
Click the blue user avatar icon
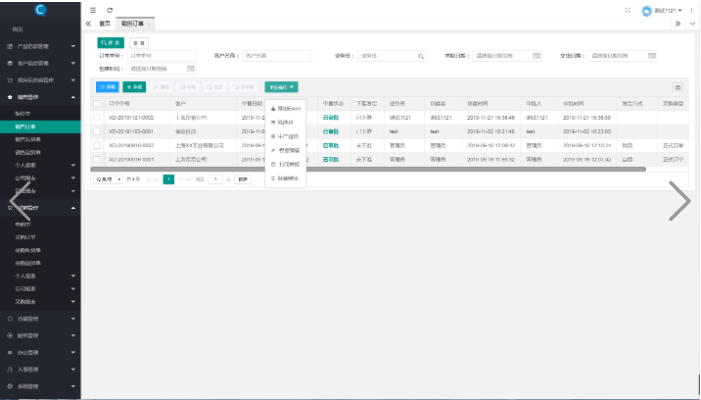[646, 11]
